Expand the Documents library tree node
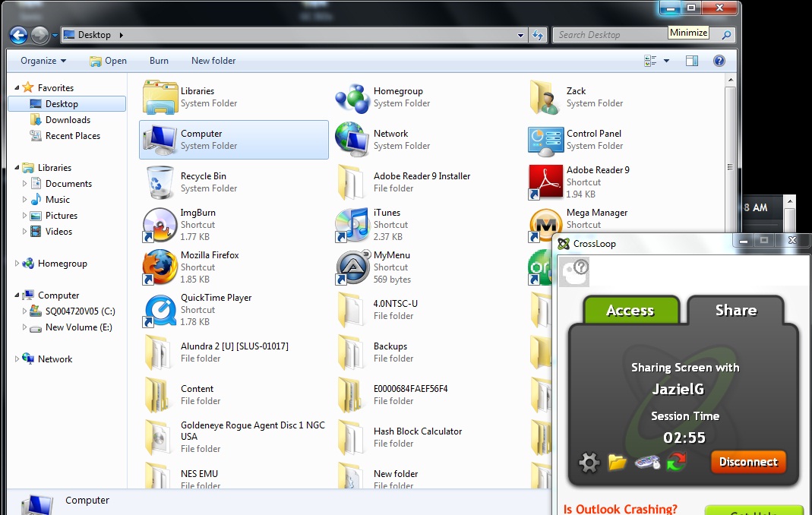The width and height of the screenshot is (812, 515). point(24,183)
